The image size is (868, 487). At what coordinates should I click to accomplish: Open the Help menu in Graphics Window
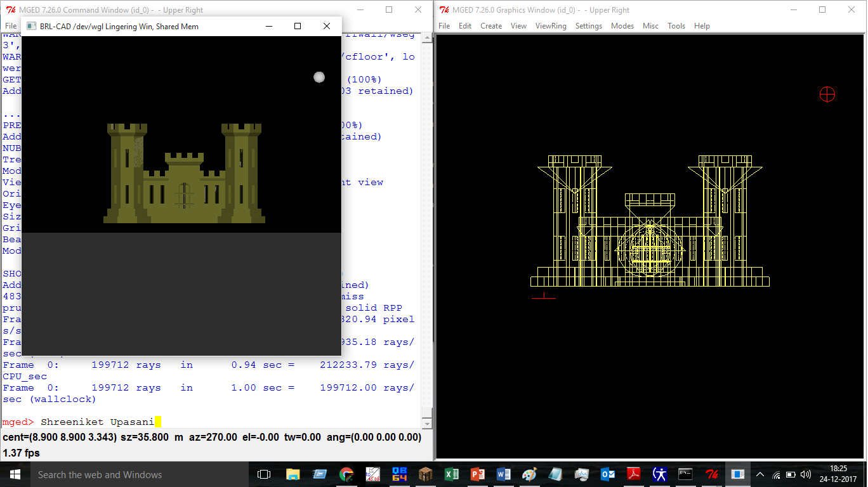coord(702,26)
